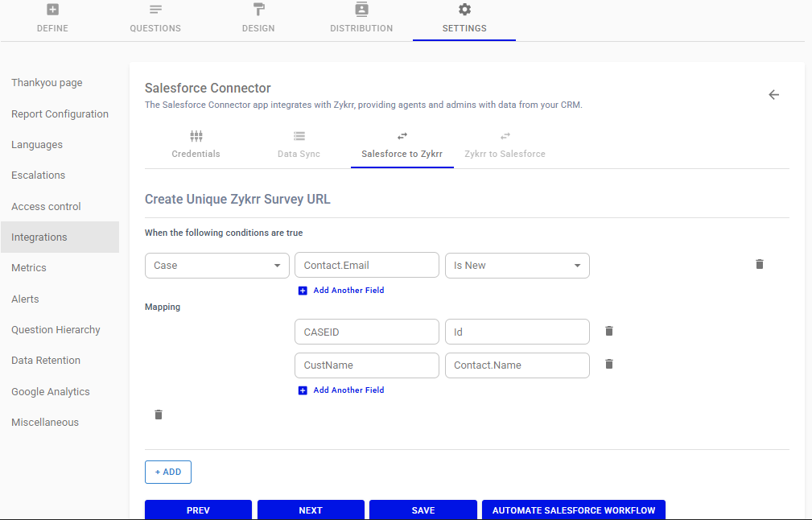
Task: Open Google Analytics in the sidebar
Action: pyautogui.click(x=51, y=392)
